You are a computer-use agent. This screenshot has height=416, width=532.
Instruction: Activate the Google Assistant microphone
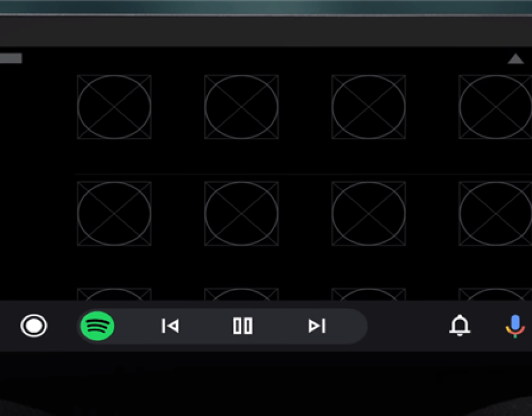[x=515, y=326]
